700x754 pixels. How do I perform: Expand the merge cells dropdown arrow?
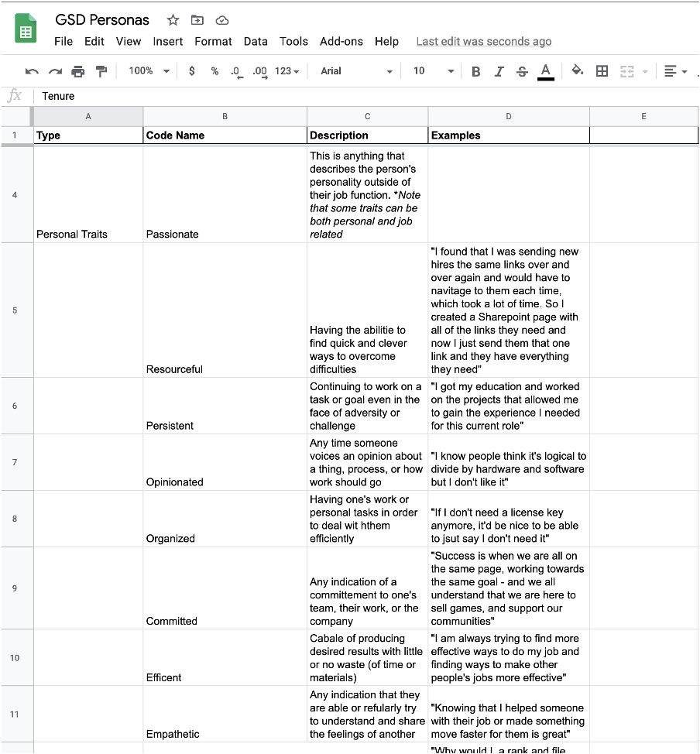point(645,72)
